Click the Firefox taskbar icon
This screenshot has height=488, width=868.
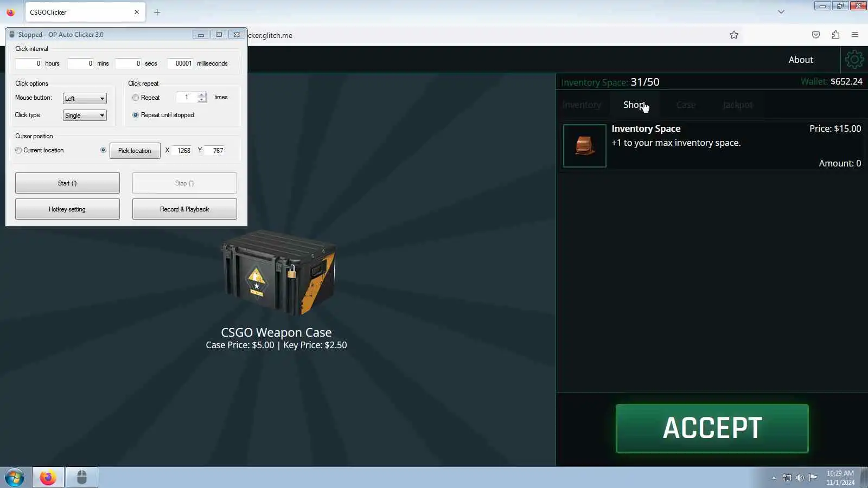pos(48,478)
